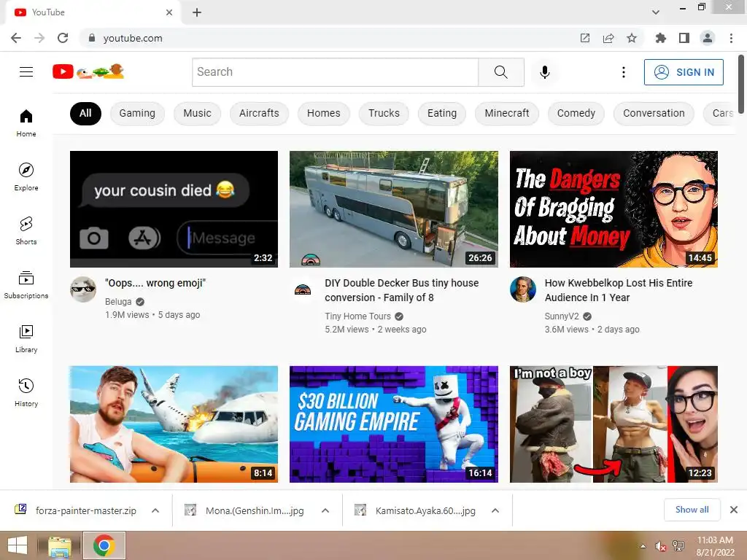This screenshot has width=747, height=560.
Task: Select the Eating filter chip
Action: [442, 113]
